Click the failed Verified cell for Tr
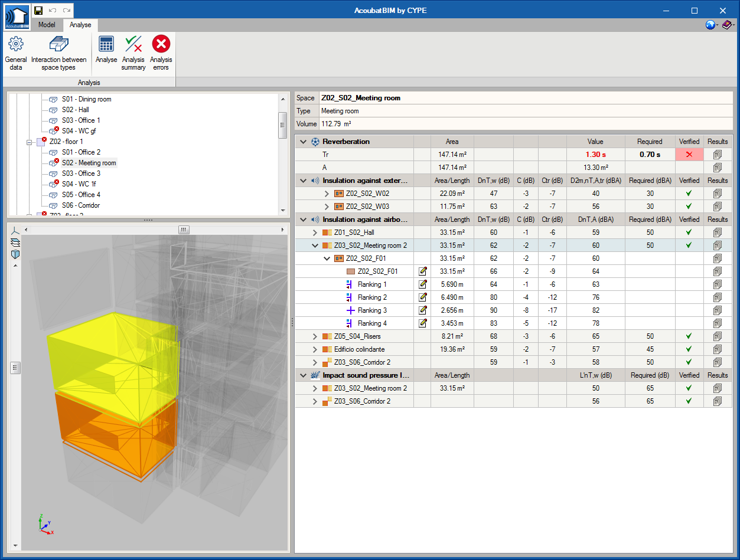Screen dimensions: 740x560 coord(689,155)
